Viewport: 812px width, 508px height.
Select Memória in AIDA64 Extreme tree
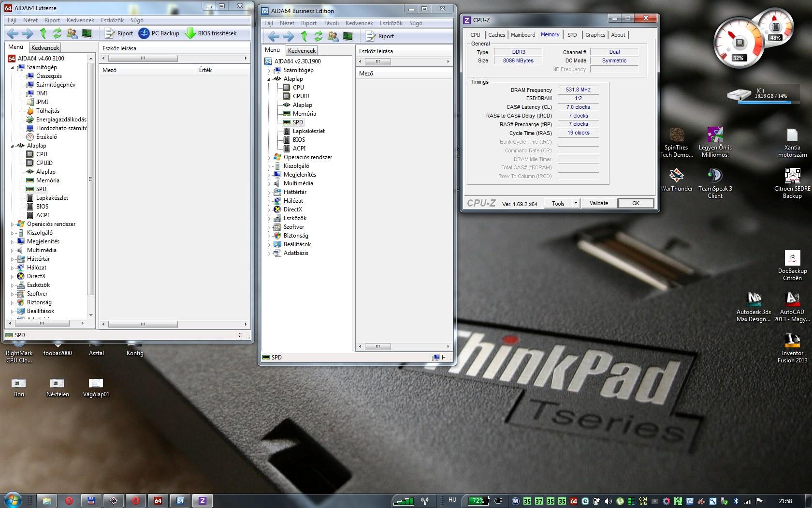pos(47,180)
